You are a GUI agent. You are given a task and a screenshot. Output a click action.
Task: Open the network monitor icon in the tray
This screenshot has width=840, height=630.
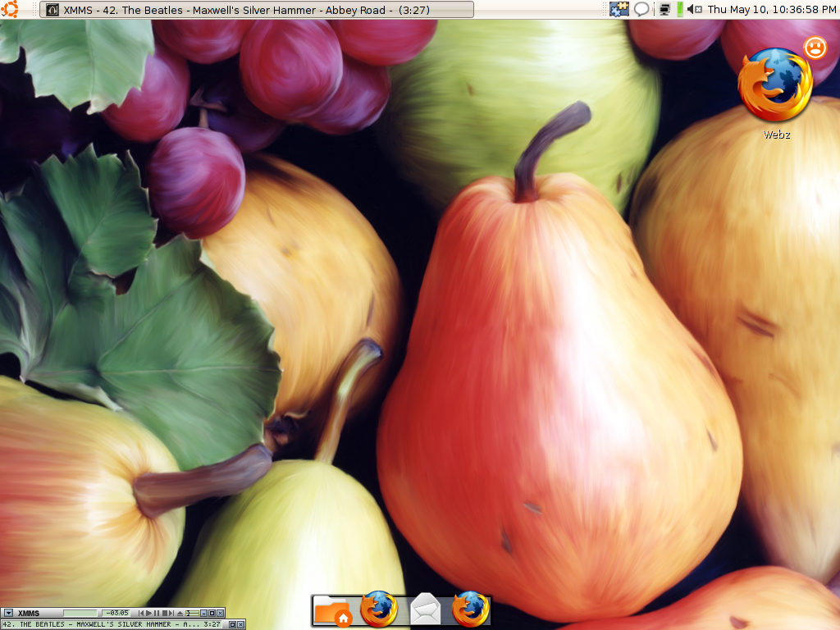click(664, 9)
